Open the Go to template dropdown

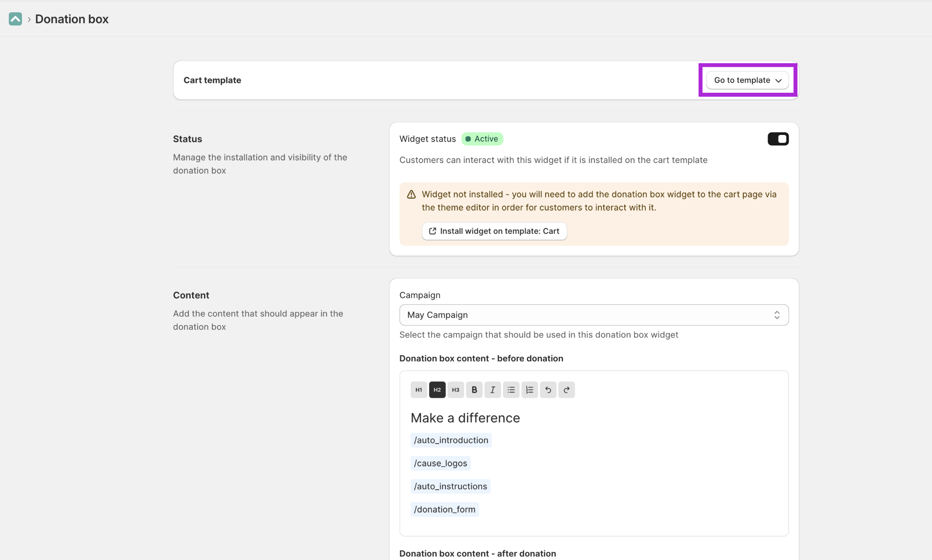tap(747, 80)
